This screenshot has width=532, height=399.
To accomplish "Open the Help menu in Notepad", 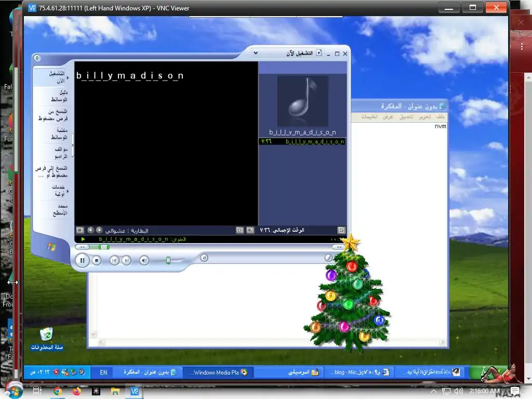I will click(x=369, y=117).
